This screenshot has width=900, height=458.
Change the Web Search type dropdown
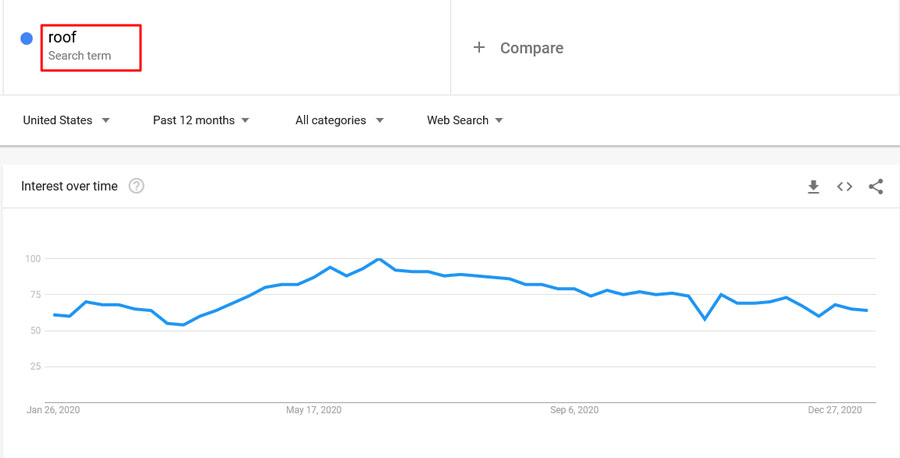point(465,121)
